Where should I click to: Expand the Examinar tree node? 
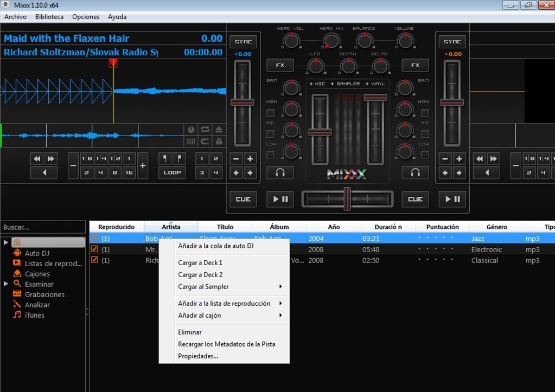tap(5, 284)
